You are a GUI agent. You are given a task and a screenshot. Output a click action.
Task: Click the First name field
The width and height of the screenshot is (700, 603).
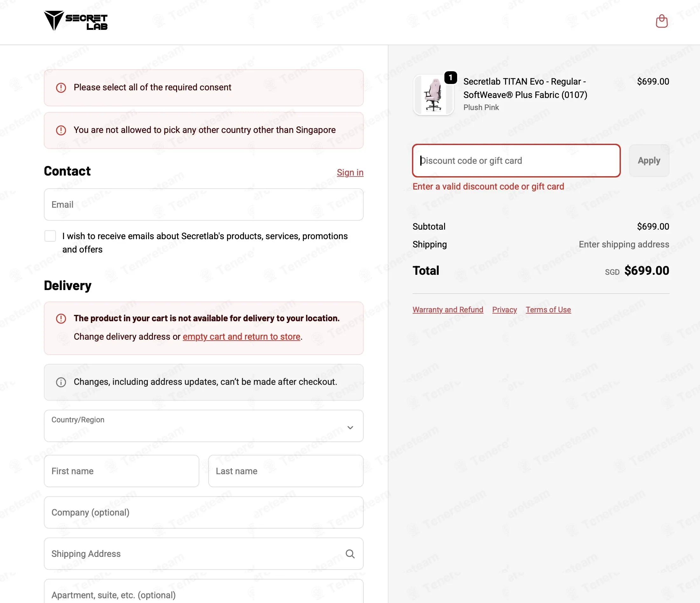point(122,471)
